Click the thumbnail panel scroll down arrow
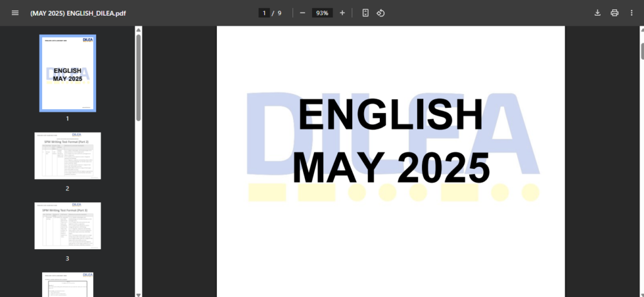 click(138, 294)
